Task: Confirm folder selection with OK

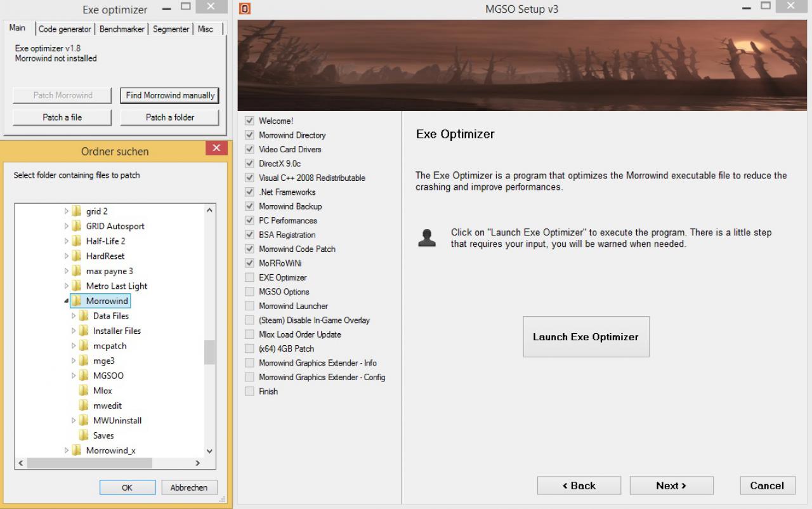Action: (x=128, y=487)
